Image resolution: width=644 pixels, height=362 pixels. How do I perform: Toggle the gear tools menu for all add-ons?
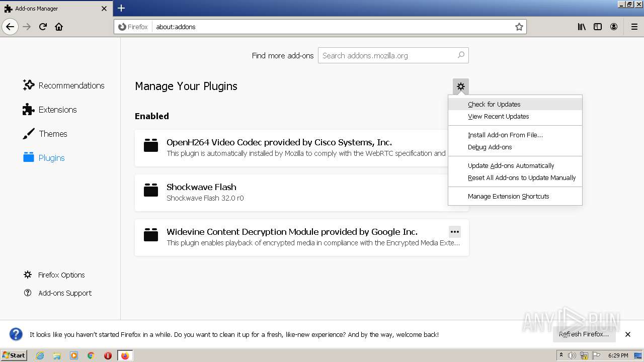(x=461, y=86)
